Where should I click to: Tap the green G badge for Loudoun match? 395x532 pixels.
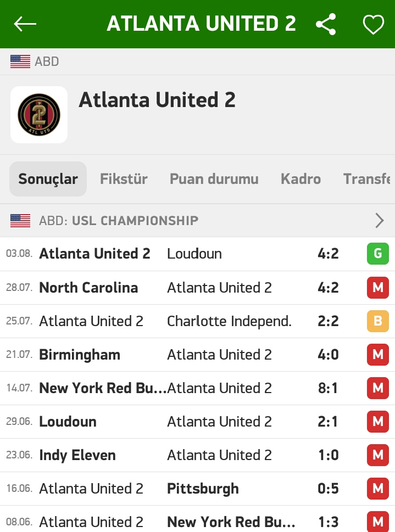(377, 254)
